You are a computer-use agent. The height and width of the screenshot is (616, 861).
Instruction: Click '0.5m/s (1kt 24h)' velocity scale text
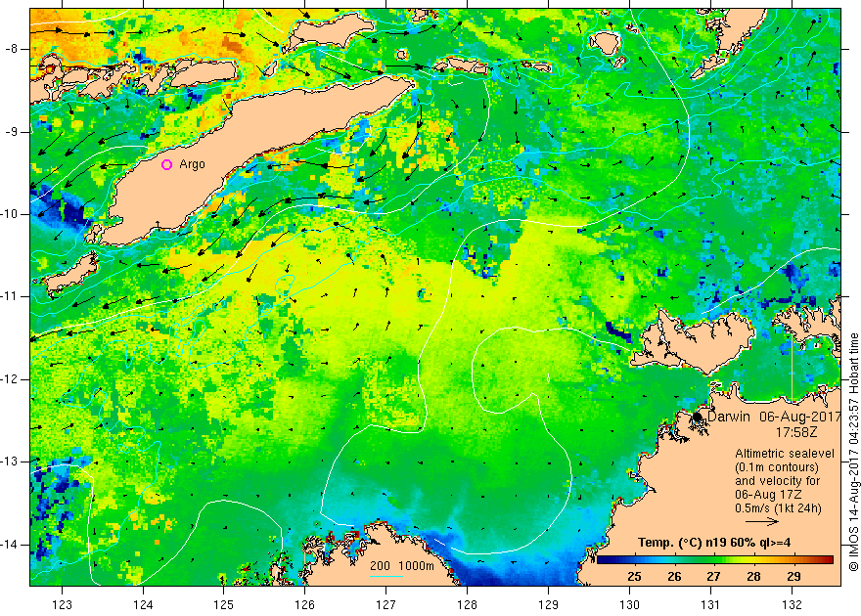point(778,508)
